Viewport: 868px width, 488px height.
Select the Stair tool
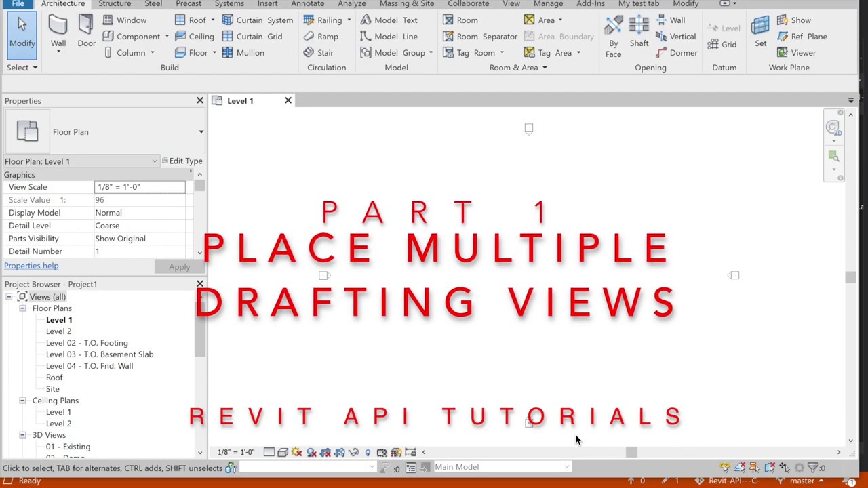318,53
